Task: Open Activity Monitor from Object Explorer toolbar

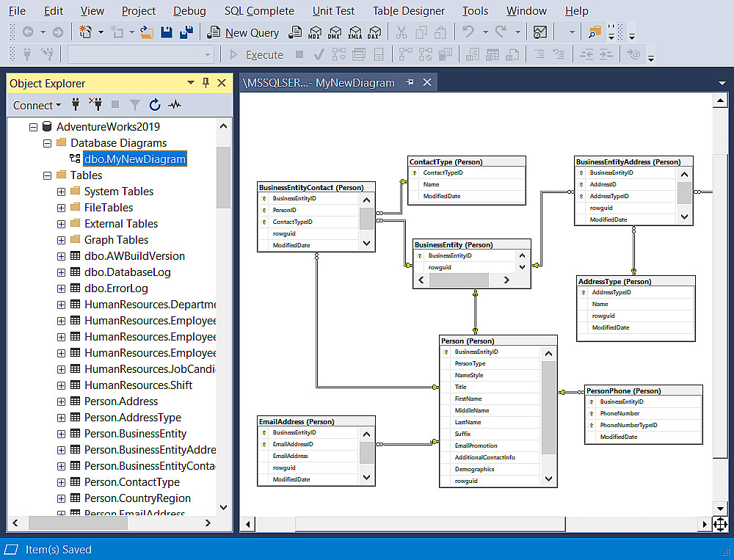Action: coord(175,105)
